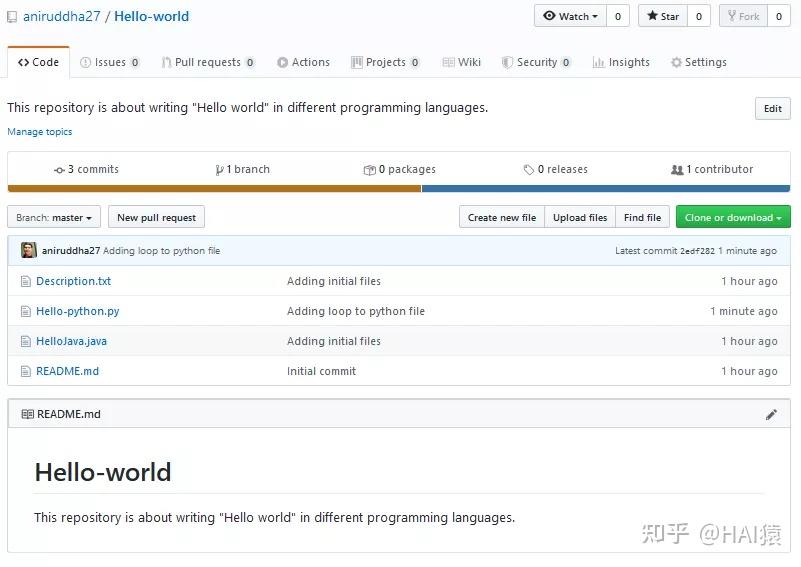801x567 pixels.
Task: Click New pull request button
Action: (x=156, y=217)
